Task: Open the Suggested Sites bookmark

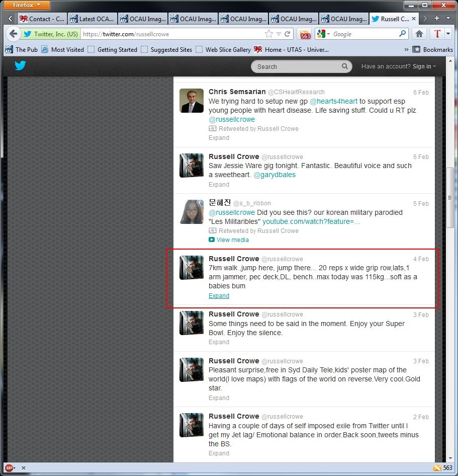Action: [166, 49]
